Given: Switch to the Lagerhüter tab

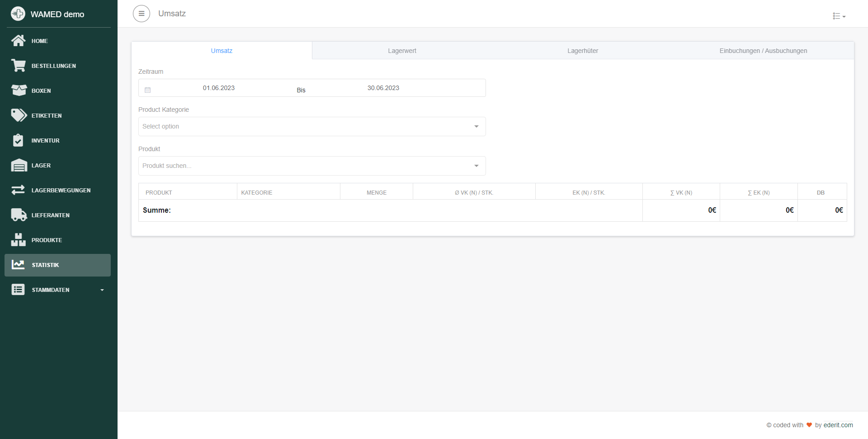Looking at the screenshot, I should (x=582, y=51).
